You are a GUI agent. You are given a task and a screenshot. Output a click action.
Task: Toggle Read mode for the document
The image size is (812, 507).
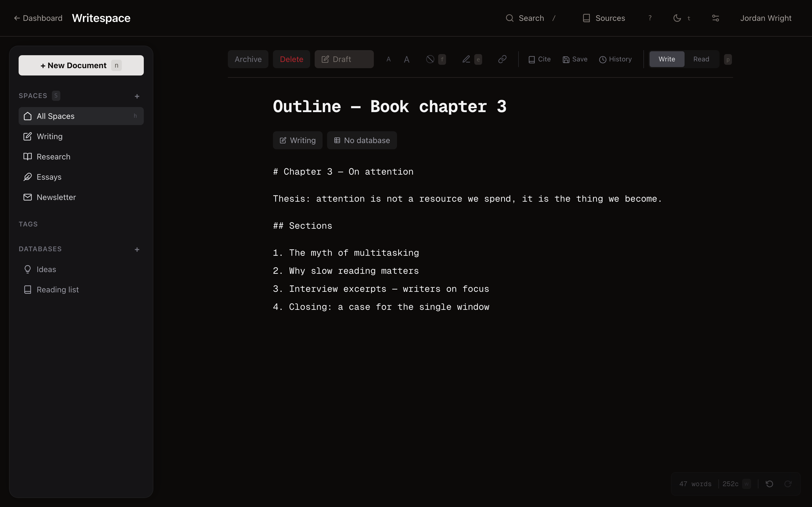(701, 59)
